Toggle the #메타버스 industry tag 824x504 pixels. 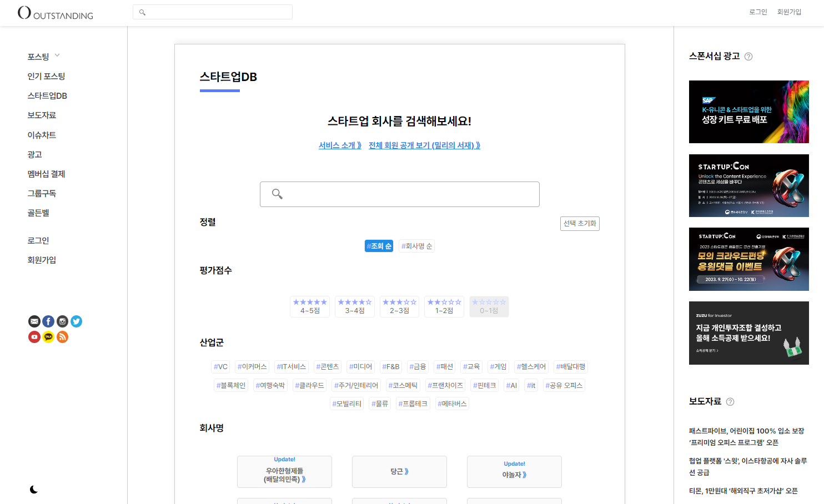click(452, 404)
